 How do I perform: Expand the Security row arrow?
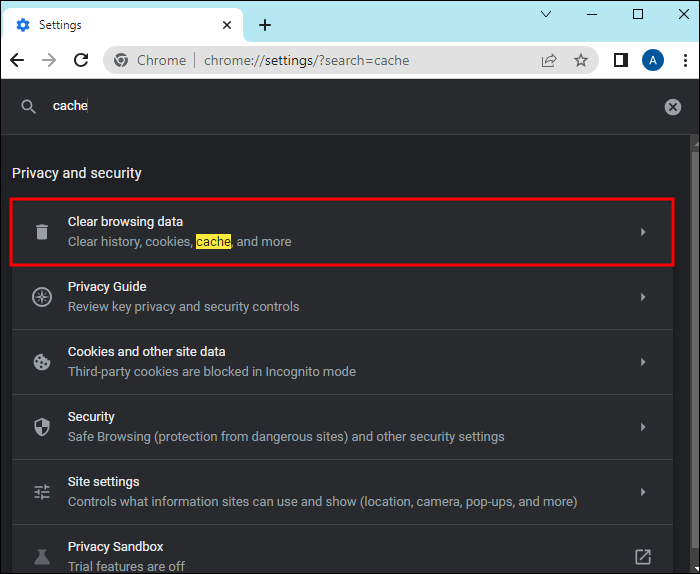click(x=643, y=427)
